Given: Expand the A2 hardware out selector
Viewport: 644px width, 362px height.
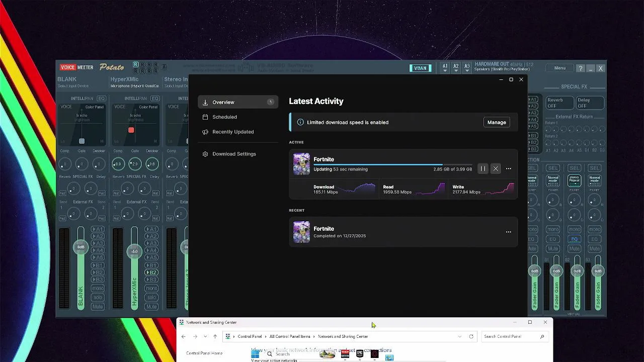Looking at the screenshot, I should (456, 68).
